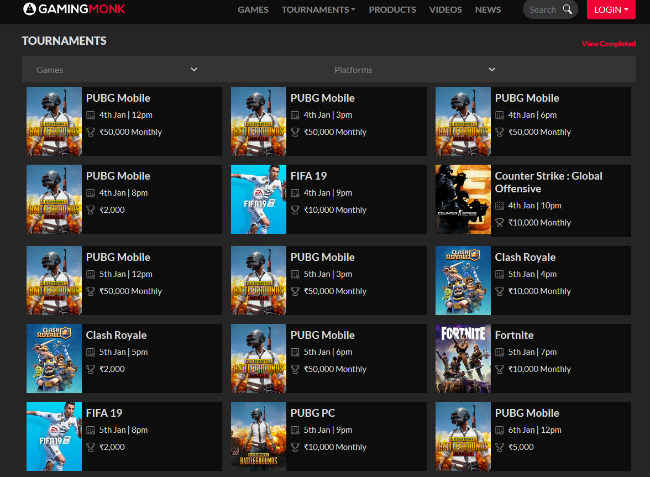Open Clash Royale 5th Jan 4pm cover
The width and height of the screenshot is (650, 477).
click(x=463, y=281)
